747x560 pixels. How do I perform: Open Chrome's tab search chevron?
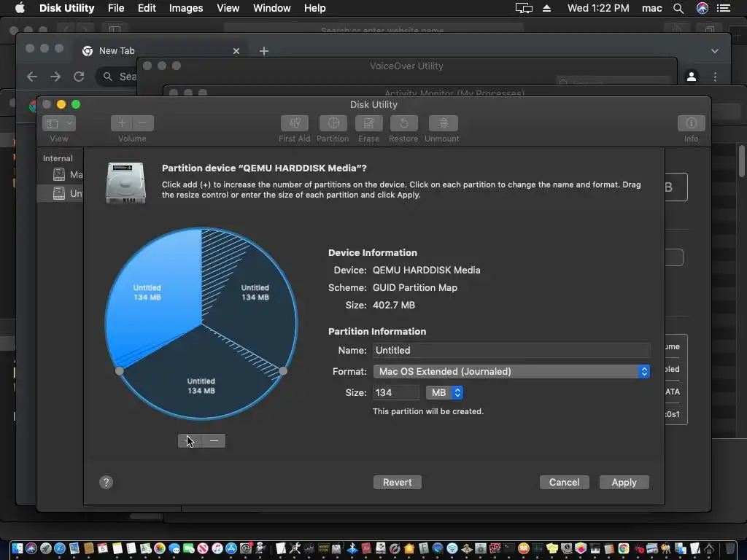pyautogui.click(x=715, y=51)
